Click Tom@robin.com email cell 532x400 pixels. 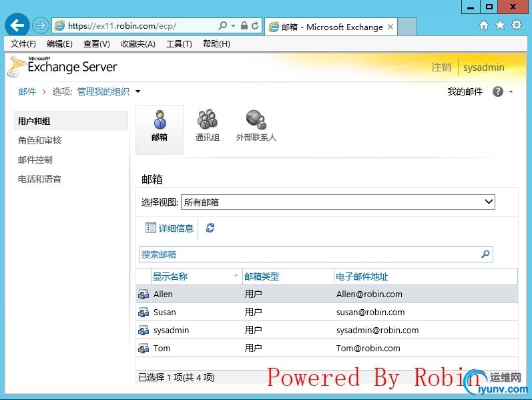(x=368, y=348)
